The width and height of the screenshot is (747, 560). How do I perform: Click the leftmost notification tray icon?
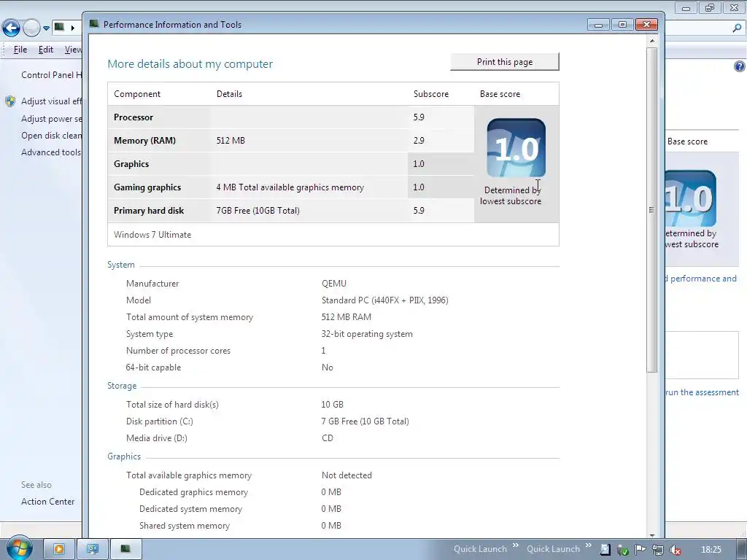pos(605,550)
